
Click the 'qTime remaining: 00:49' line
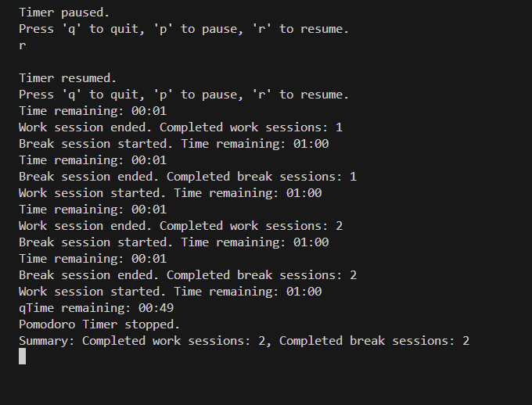pyautogui.click(x=95, y=308)
